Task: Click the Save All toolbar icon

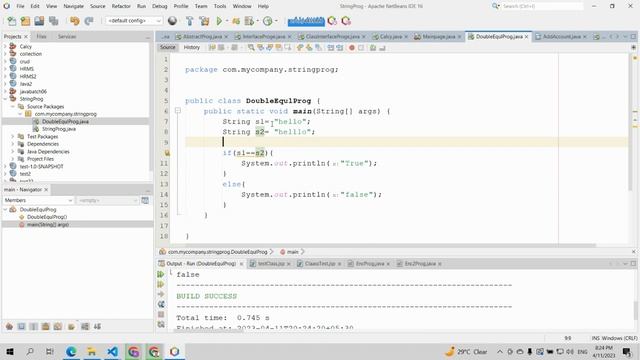Action: pyautogui.click(x=53, y=21)
